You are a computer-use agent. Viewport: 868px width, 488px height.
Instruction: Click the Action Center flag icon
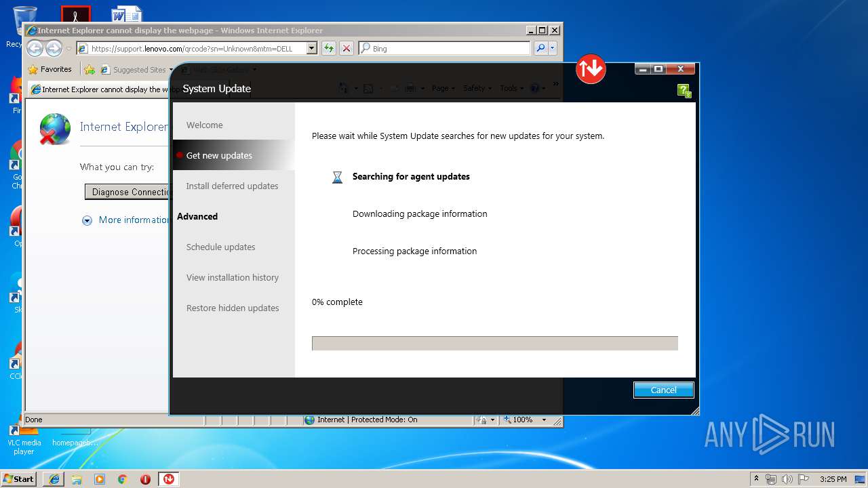point(803,479)
